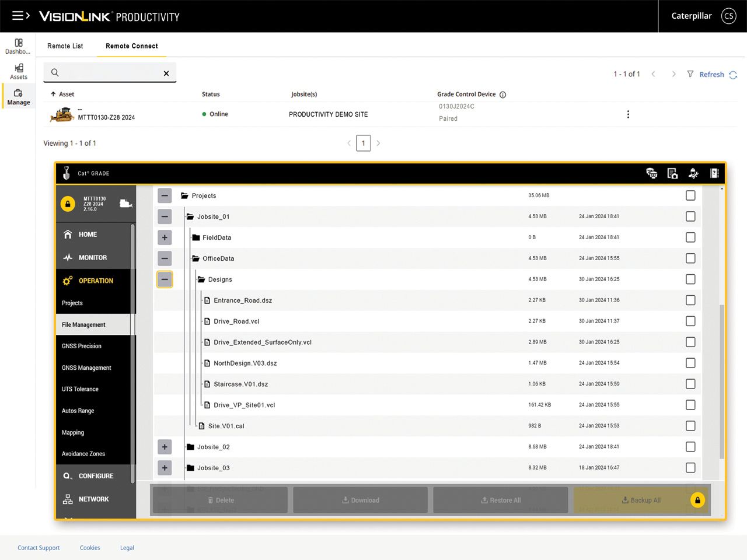Open the Assets sidebar icon
Image resolution: width=747 pixels, height=560 pixels.
[x=19, y=71]
